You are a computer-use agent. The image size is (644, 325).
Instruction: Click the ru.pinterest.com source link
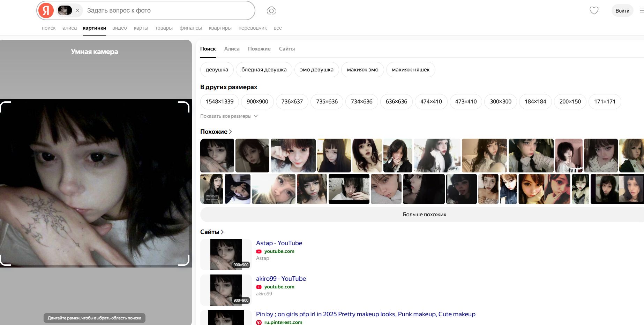pos(283,322)
